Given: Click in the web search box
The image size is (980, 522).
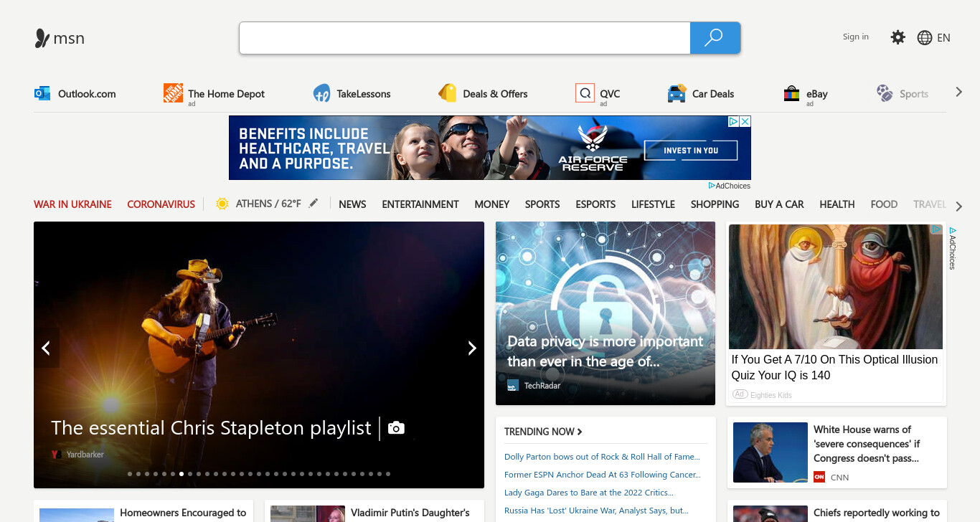Looking at the screenshot, I should coord(465,38).
